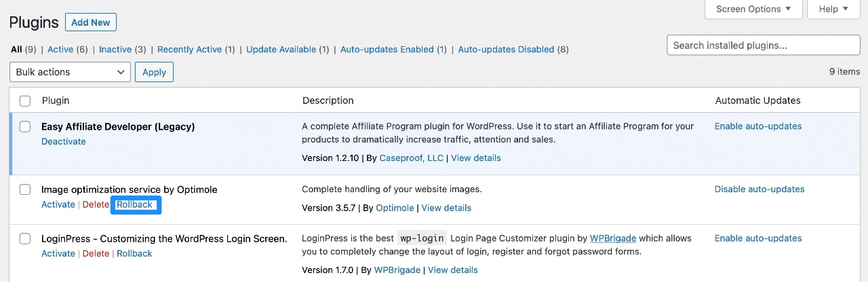Focus the Search installed plugins field
Viewport: 868px width, 296px height.
pos(764,45)
